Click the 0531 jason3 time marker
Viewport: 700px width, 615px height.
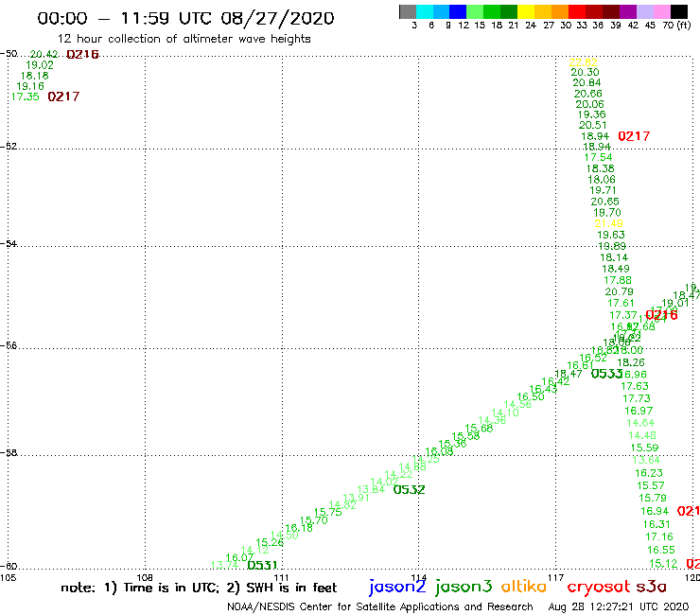[x=262, y=565]
